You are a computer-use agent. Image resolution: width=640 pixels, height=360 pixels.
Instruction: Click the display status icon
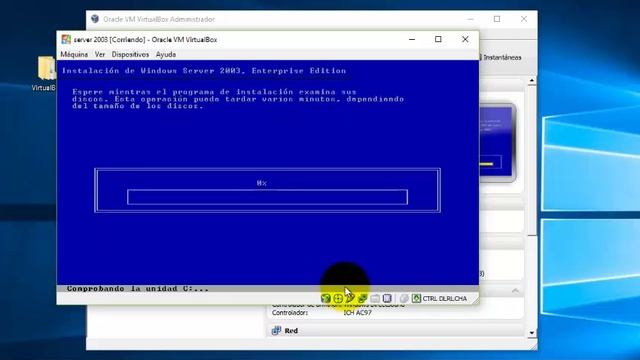point(387,298)
